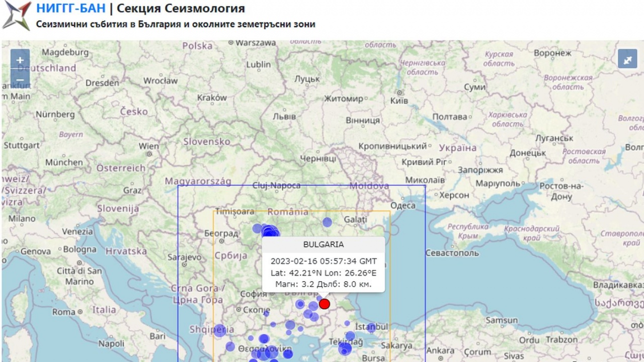Click the NIGGG-BAN star logo

[x=17, y=16]
